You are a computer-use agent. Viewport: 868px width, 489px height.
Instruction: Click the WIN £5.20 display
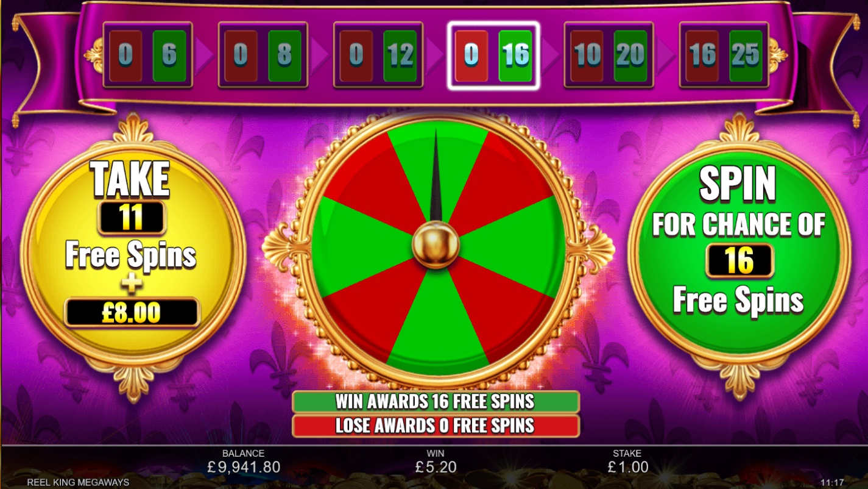click(x=436, y=463)
